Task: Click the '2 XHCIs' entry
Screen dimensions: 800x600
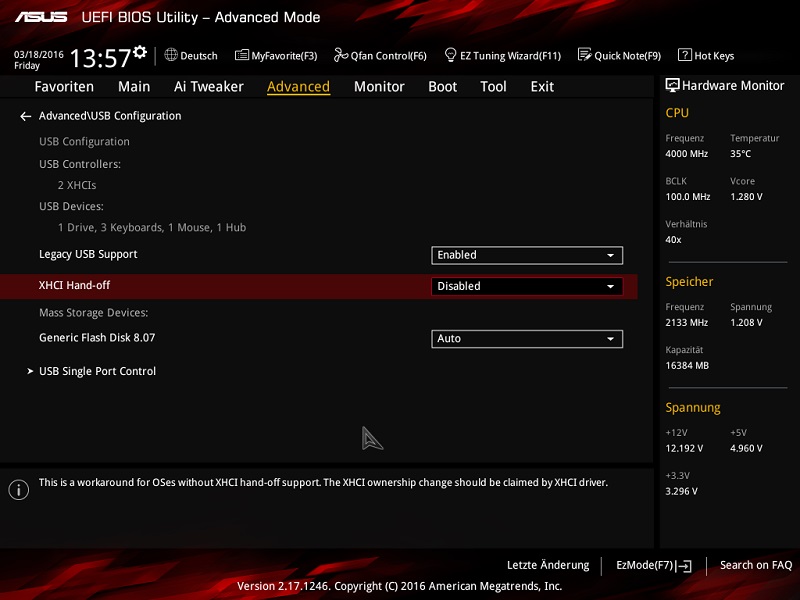Action: pos(77,185)
